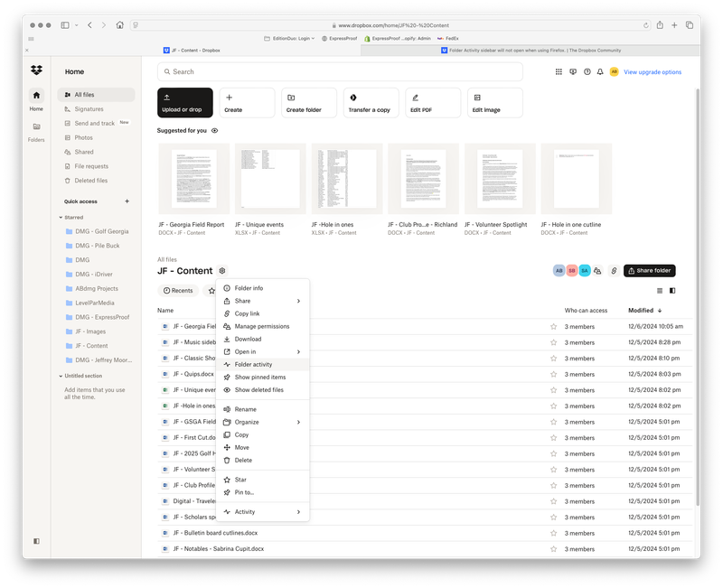Click the Dropbox Search field
Viewport: 723px width, 588px height.
(340, 72)
